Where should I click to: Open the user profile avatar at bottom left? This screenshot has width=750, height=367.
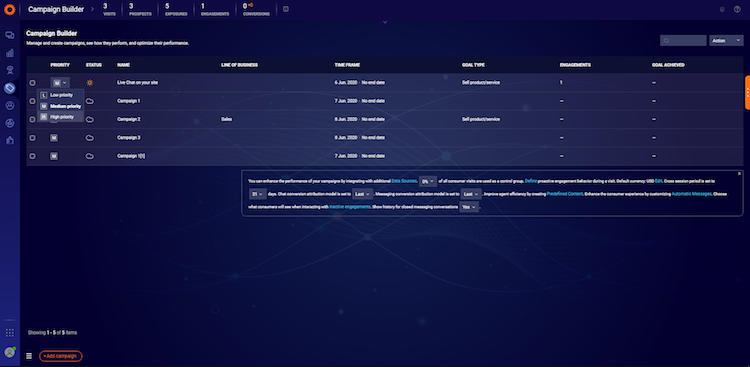[x=10, y=352]
